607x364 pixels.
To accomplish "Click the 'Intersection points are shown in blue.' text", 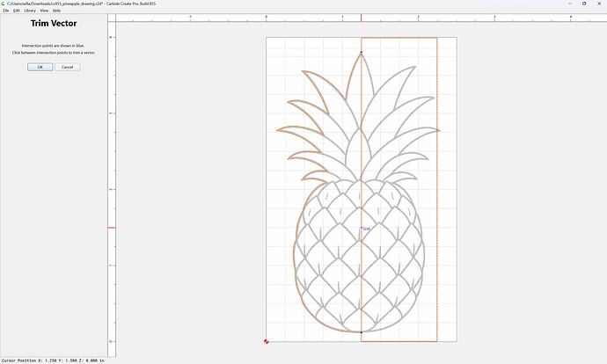I will click(53, 46).
